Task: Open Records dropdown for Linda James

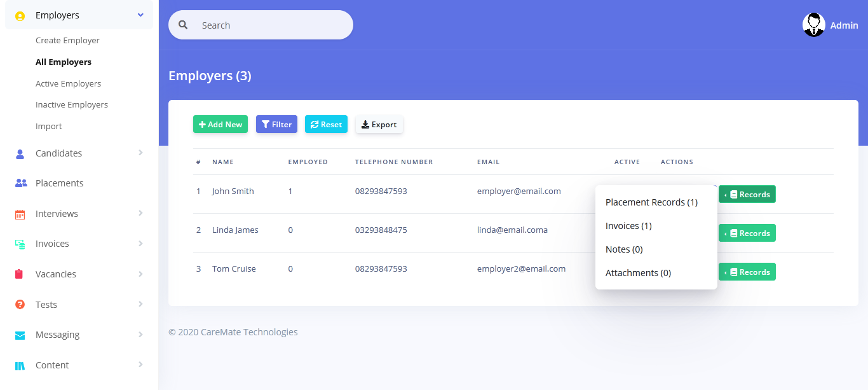Action: coord(747,233)
